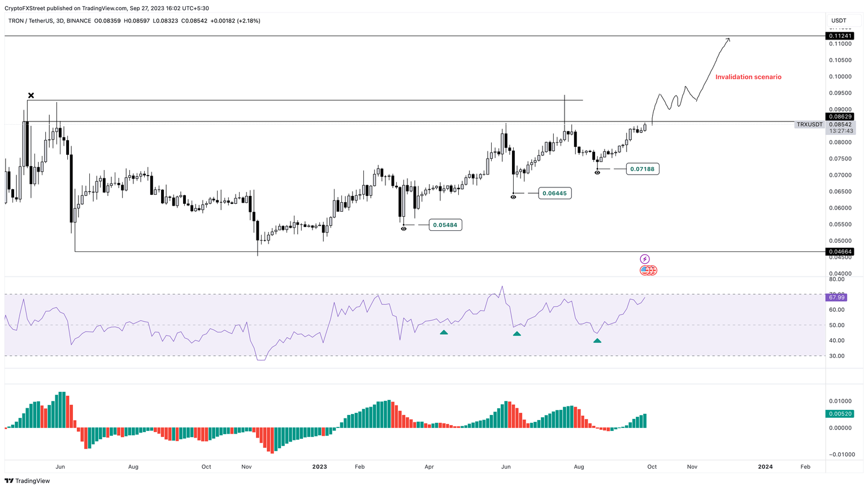
Task: Select the 2024 label on time axis
Action: click(x=765, y=466)
